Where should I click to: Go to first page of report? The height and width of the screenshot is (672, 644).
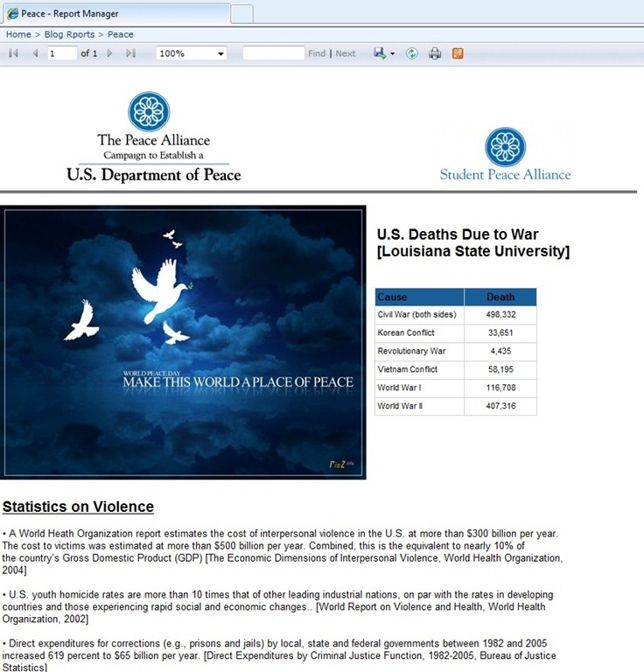click(13, 53)
